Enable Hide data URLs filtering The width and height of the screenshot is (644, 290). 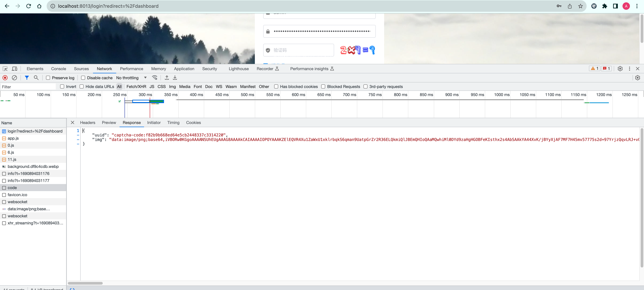click(82, 86)
